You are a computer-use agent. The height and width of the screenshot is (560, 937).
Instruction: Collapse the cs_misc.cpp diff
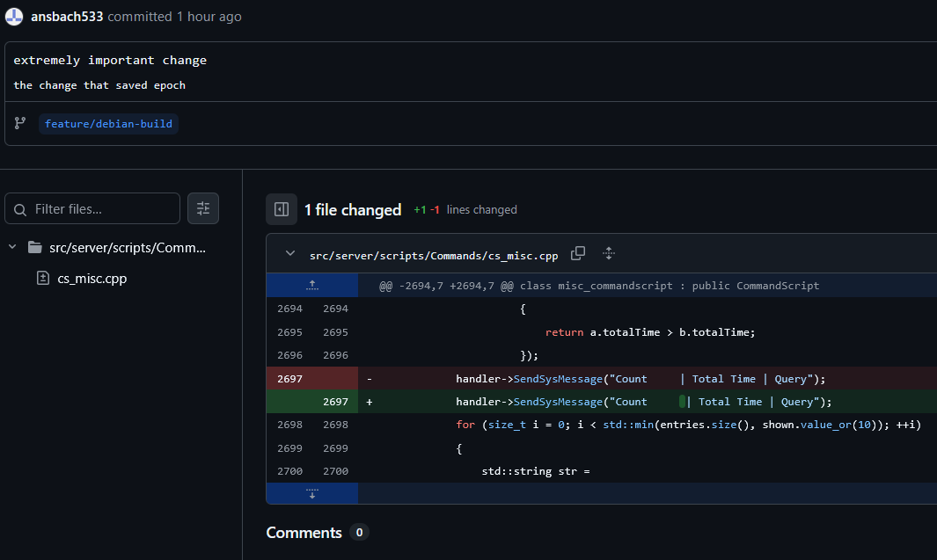290,254
